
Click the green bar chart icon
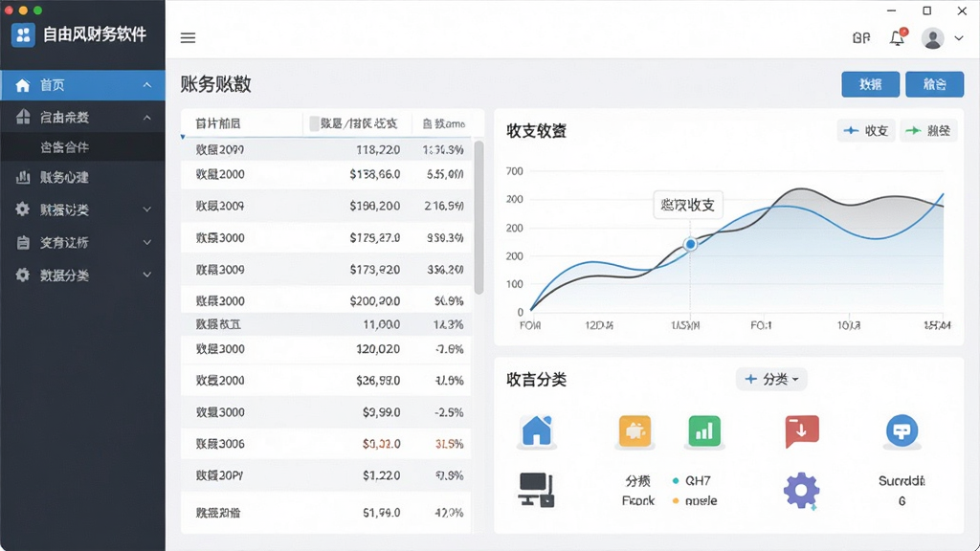[704, 430]
